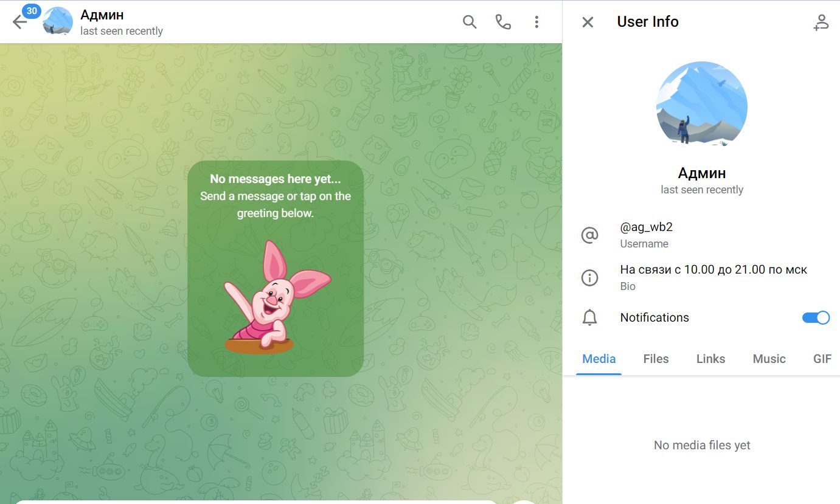The image size is (840, 504).
Task: Click the Админ name in chat header
Action: click(102, 15)
